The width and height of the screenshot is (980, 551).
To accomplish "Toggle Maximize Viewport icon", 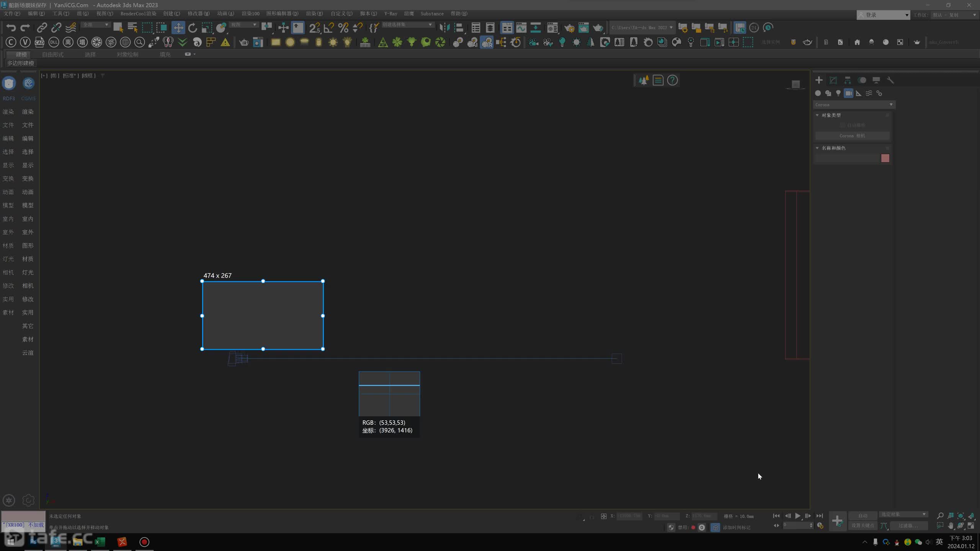I will pyautogui.click(x=971, y=525).
